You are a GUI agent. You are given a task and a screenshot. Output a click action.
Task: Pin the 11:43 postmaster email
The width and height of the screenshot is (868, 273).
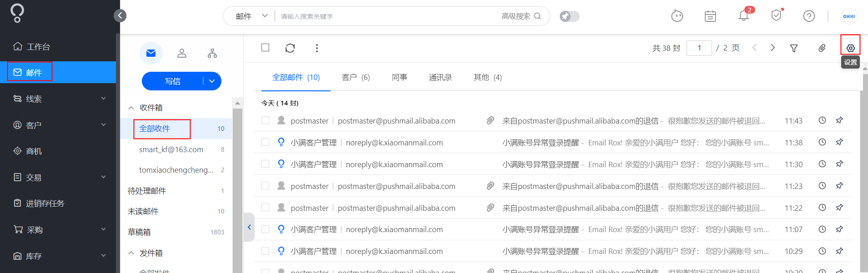pyautogui.click(x=839, y=120)
